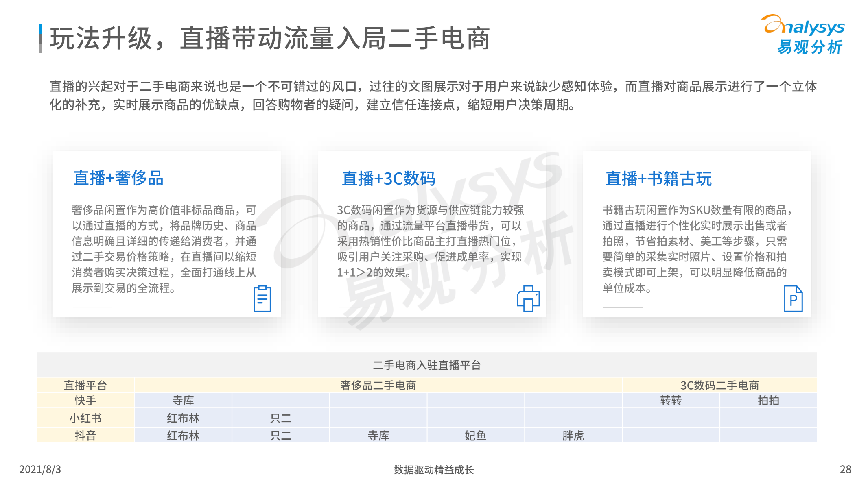Click 寺库 in the 抖音 row
Image resolution: width=868 pixels, height=488 pixels.
point(378,436)
